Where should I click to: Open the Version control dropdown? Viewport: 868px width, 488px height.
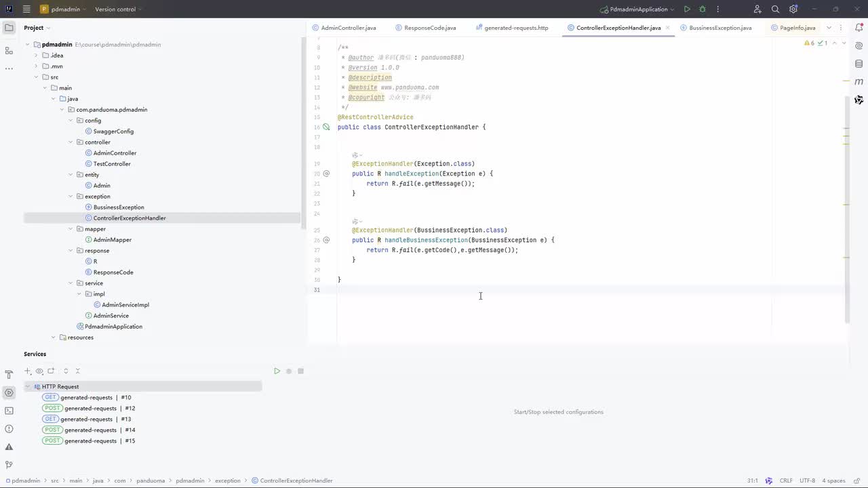pyautogui.click(x=118, y=9)
